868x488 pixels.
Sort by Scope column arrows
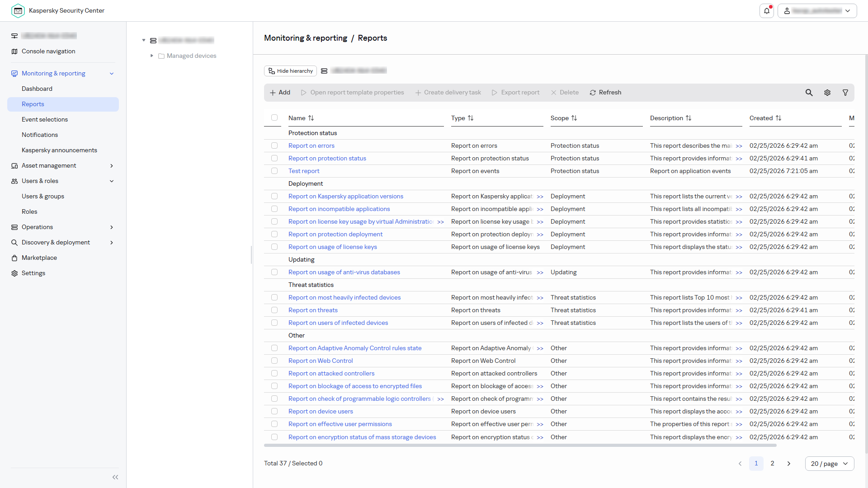(574, 118)
